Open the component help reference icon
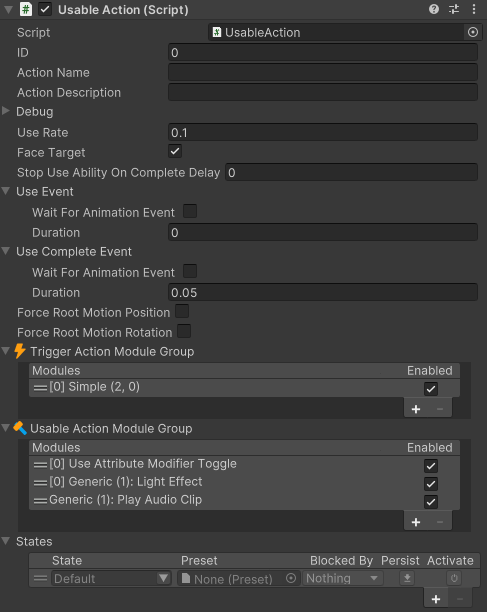Screen dimensions: 487x612 434,9
